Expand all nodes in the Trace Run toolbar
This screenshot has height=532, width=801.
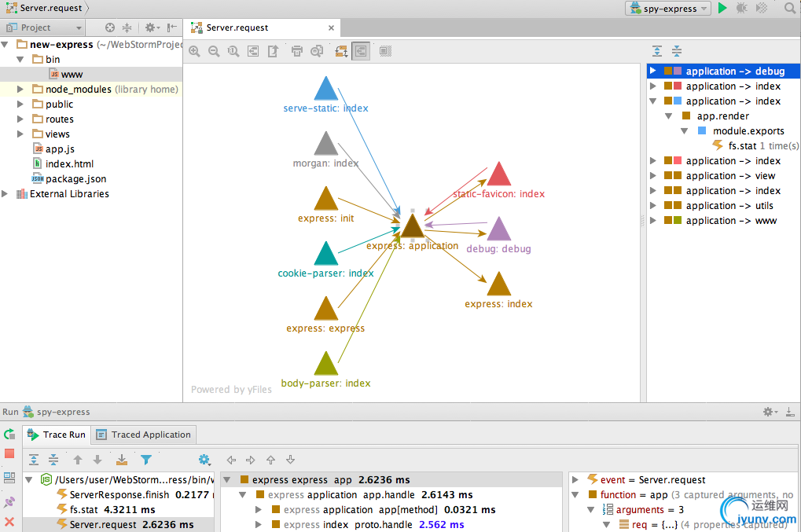(34, 460)
